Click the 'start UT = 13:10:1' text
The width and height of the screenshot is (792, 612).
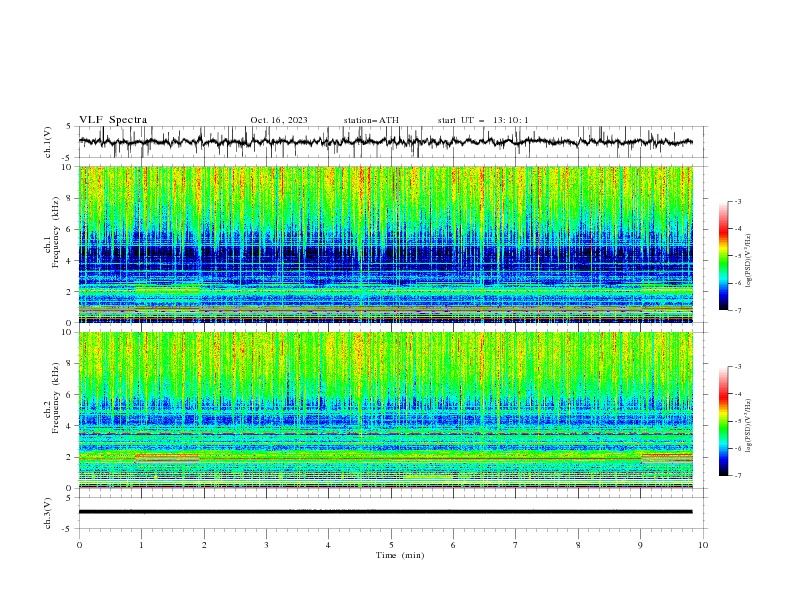pos(483,120)
